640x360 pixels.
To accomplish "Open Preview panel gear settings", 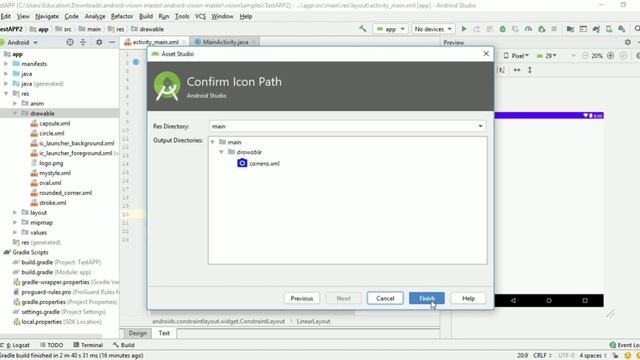I will point(628,42).
